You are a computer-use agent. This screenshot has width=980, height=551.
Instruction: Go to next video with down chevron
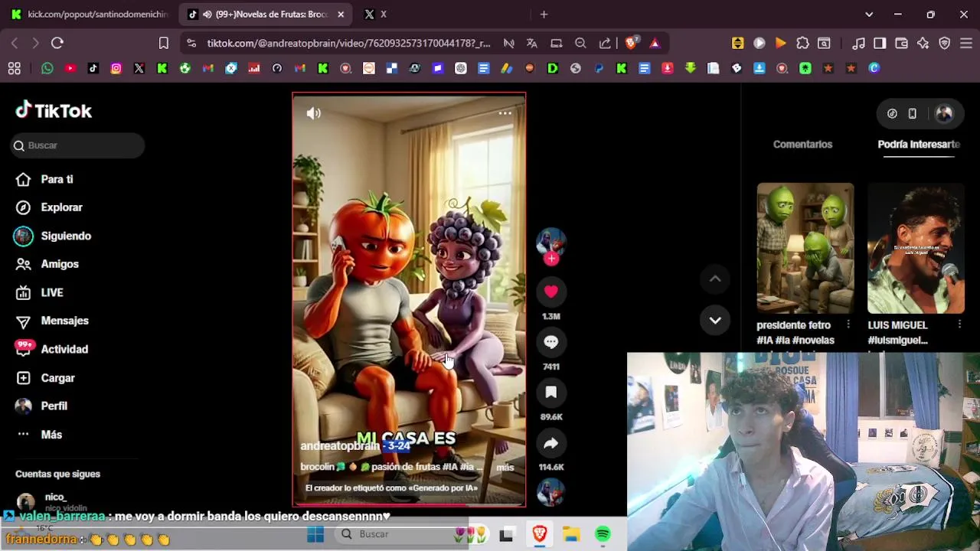(x=715, y=321)
